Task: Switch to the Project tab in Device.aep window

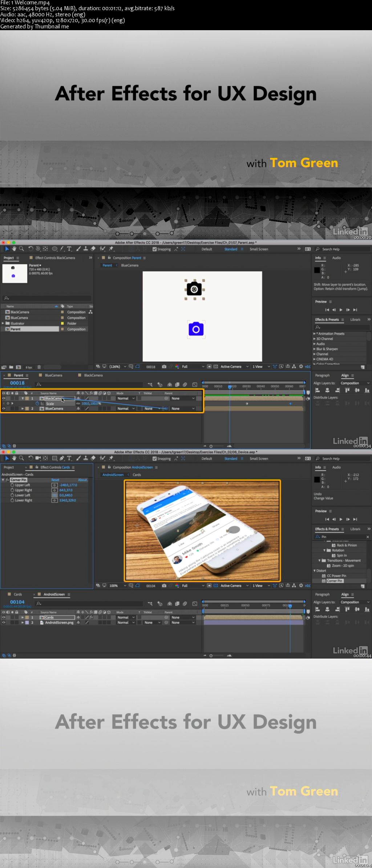Action: tap(9, 467)
